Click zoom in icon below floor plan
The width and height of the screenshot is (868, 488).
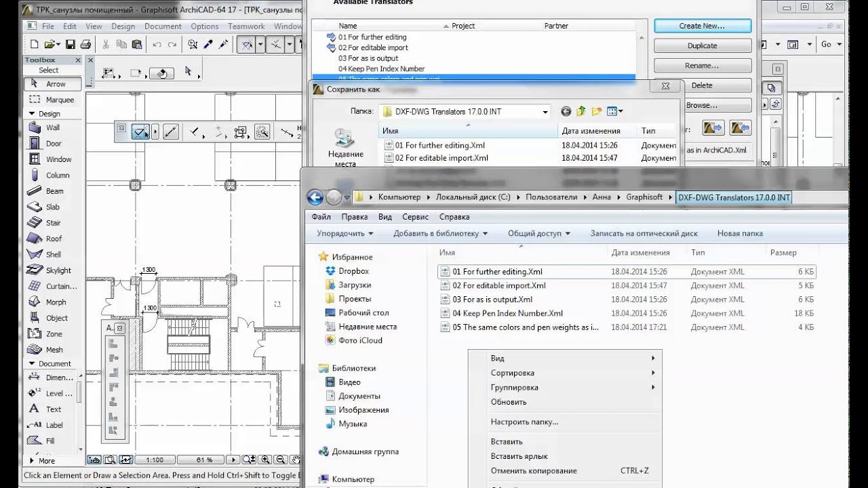(265, 460)
